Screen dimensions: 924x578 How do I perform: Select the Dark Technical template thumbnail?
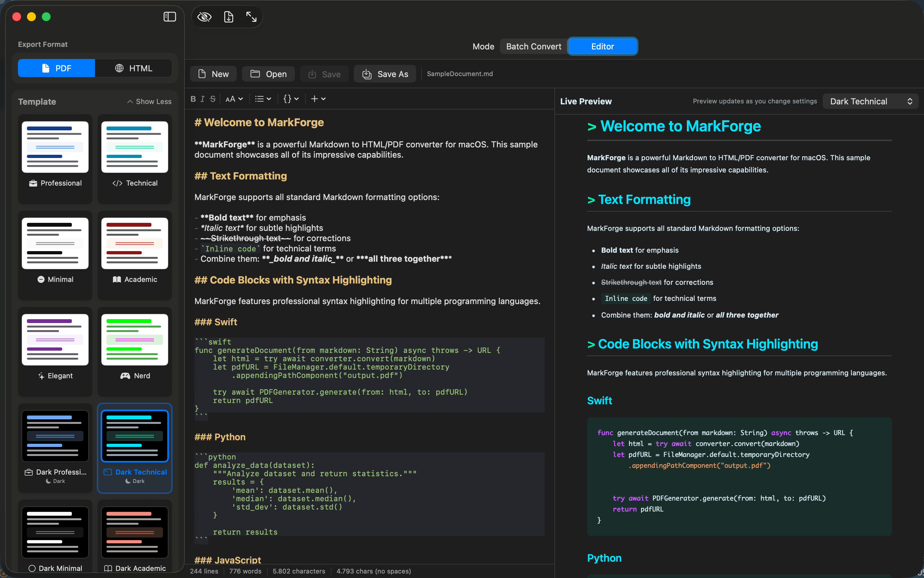[135, 436]
